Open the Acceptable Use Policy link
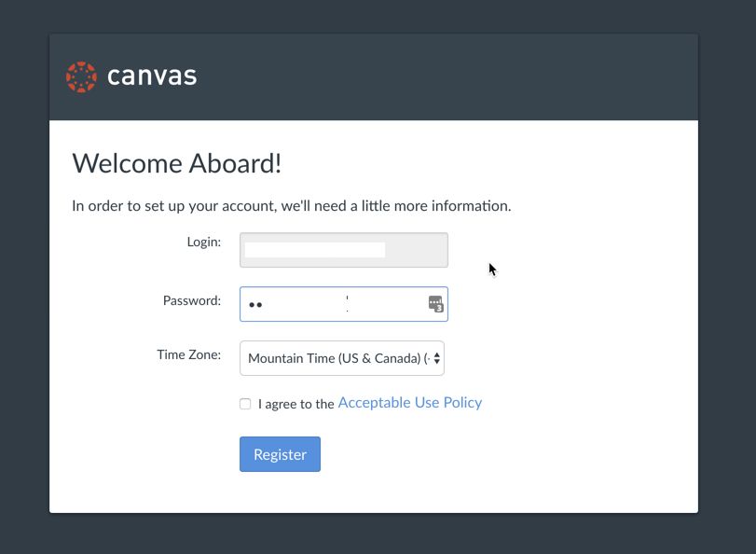Viewport: 756px width, 554px height. point(409,402)
